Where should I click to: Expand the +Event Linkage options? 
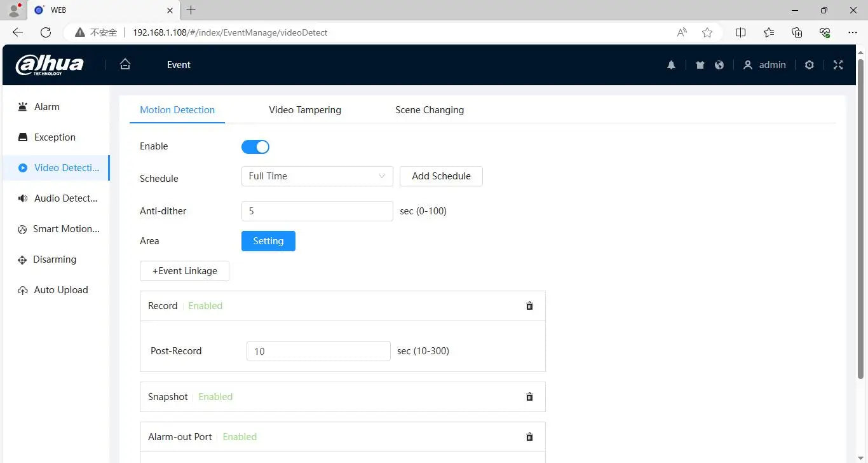click(184, 271)
